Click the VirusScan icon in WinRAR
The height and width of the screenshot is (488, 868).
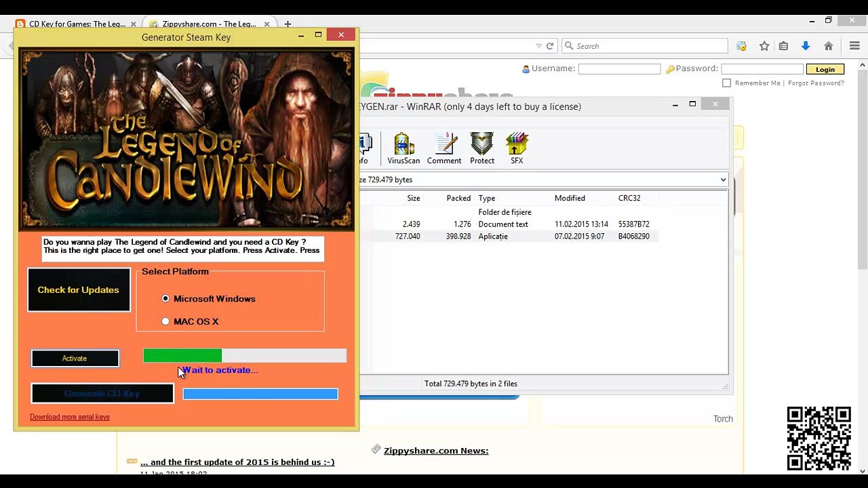click(403, 148)
